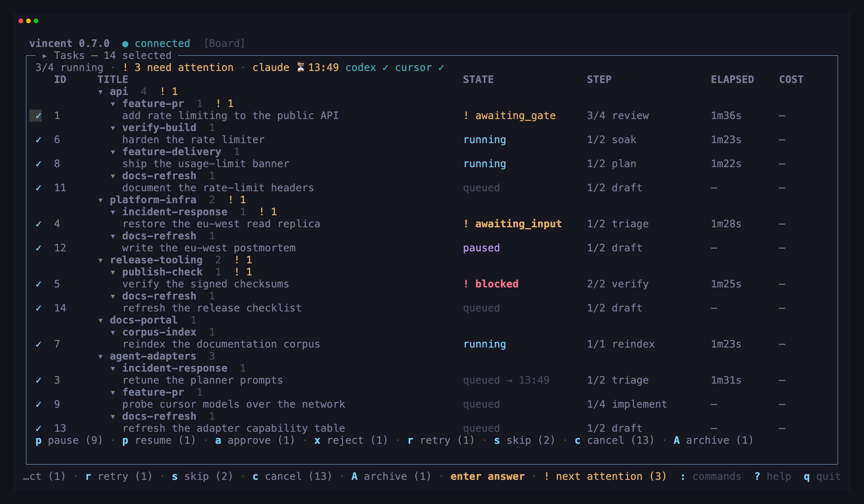
Task: Click approve (1) action
Action: (x=255, y=440)
